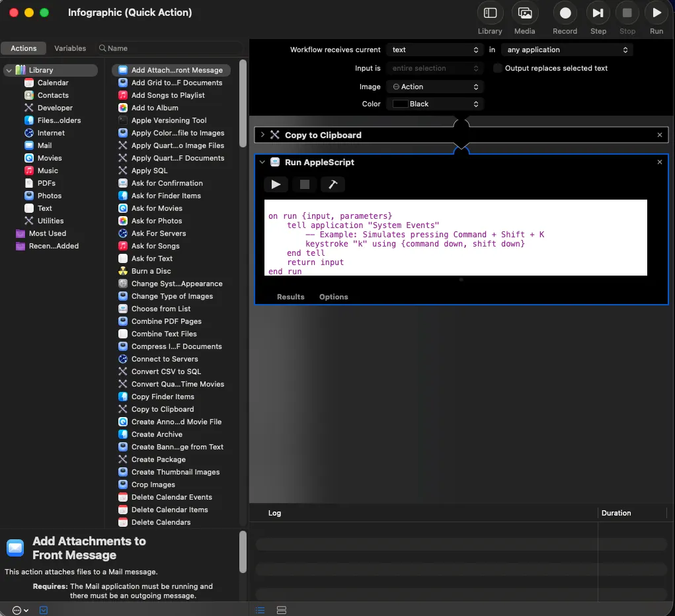This screenshot has height=616, width=675.
Task: Switch to the Actions tab
Action: click(24, 48)
